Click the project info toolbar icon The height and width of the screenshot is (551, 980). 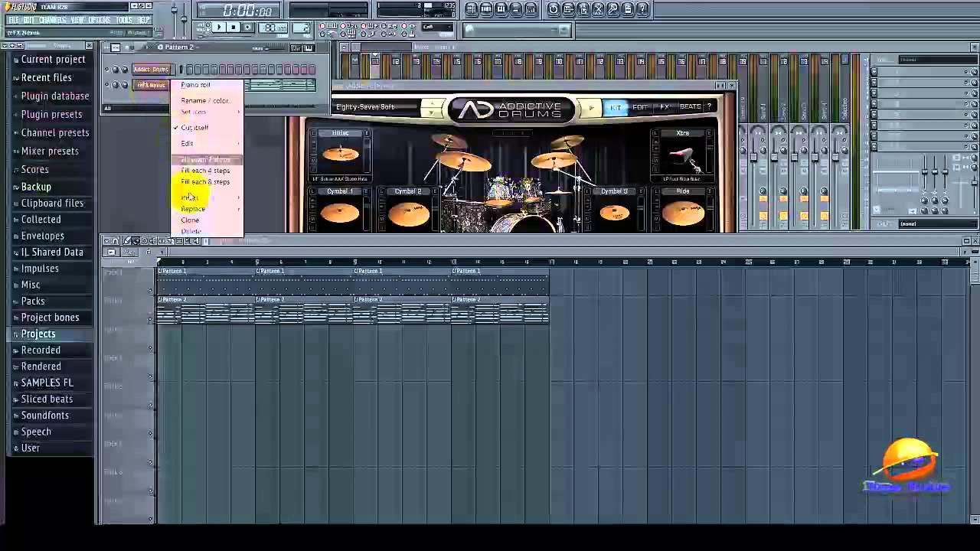[628, 9]
